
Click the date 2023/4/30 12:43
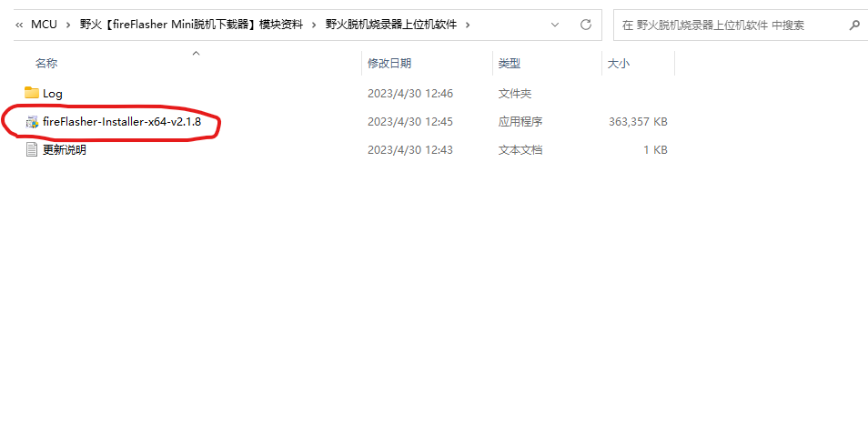410,149
